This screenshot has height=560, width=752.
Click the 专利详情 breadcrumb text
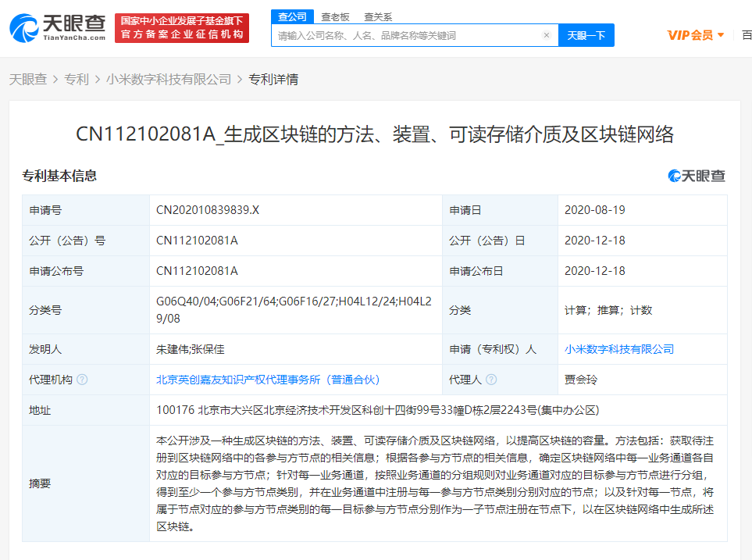(273, 79)
